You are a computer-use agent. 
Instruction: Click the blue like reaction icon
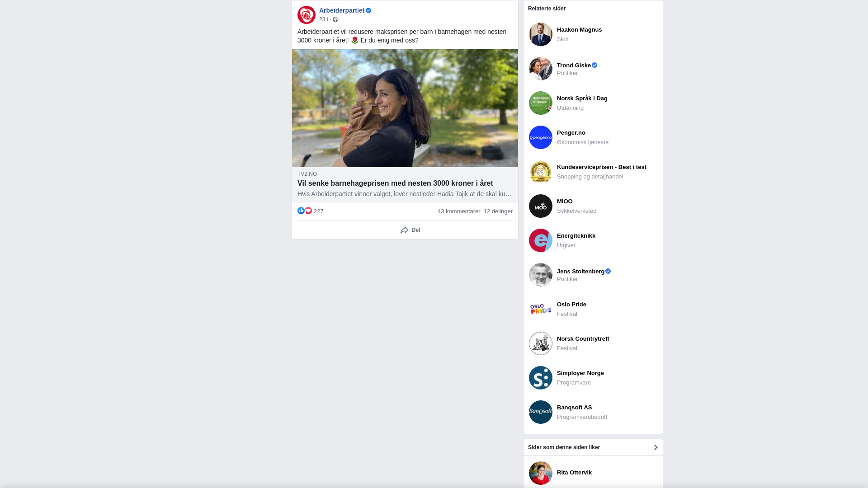(x=301, y=211)
